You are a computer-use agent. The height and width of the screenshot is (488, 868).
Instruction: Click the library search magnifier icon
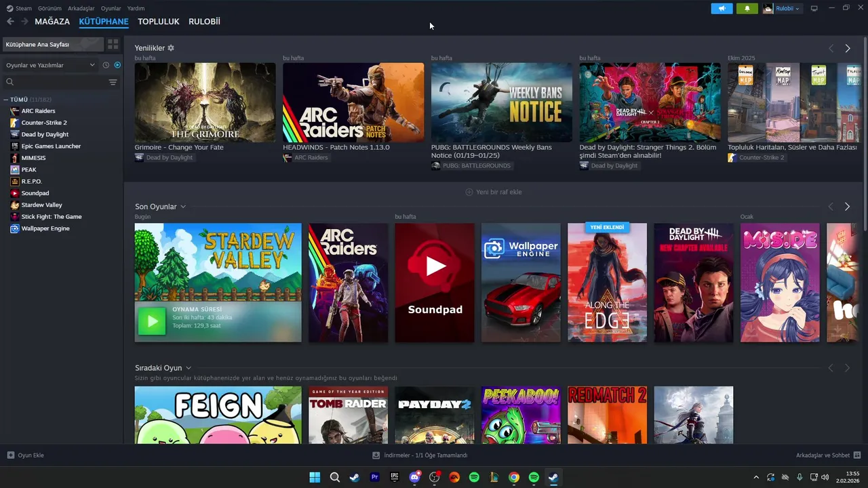10,82
